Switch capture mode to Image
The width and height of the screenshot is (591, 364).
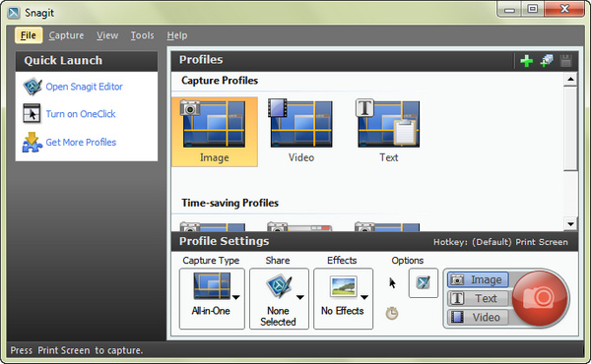(x=478, y=279)
